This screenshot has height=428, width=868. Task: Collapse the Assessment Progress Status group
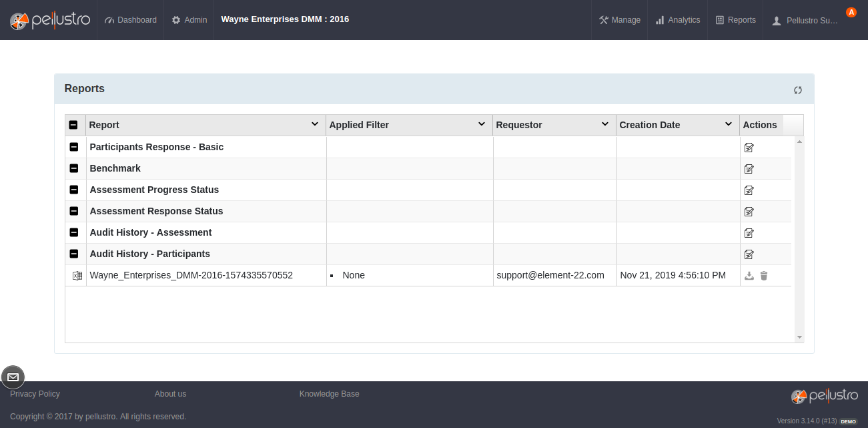point(74,190)
